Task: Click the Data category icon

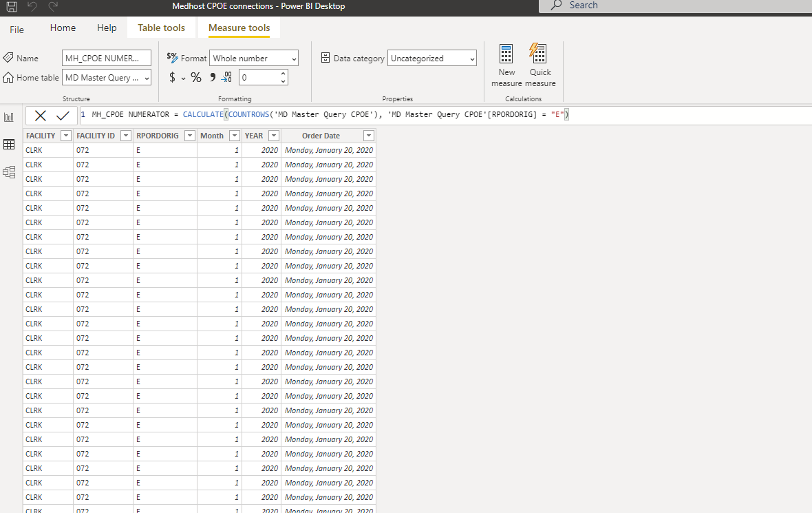Action: click(325, 58)
